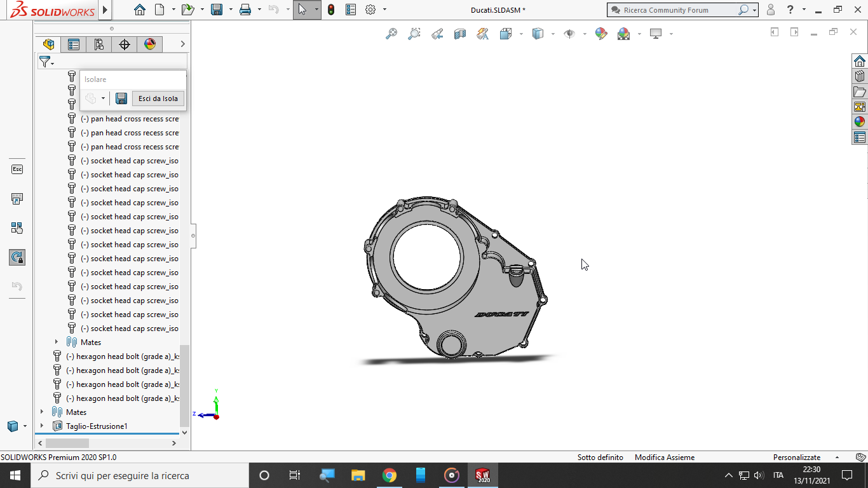Open file properties list icon
Image resolution: width=868 pixels, height=488 pixels.
tap(351, 10)
